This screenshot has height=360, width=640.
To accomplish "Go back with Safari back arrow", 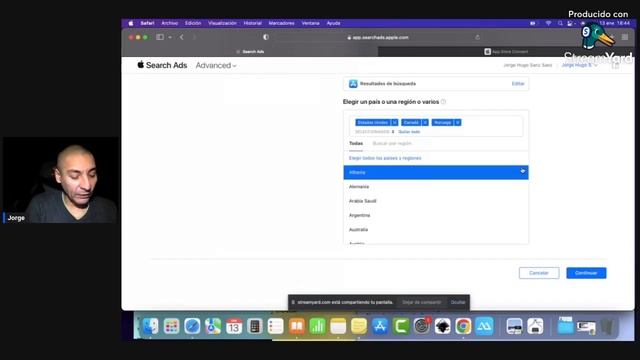I will coord(182,37).
